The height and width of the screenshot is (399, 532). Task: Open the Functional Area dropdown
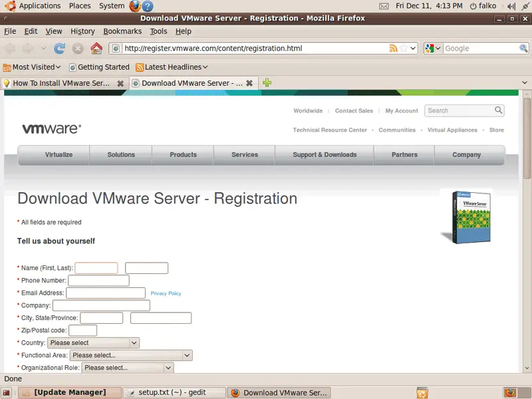click(x=131, y=355)
